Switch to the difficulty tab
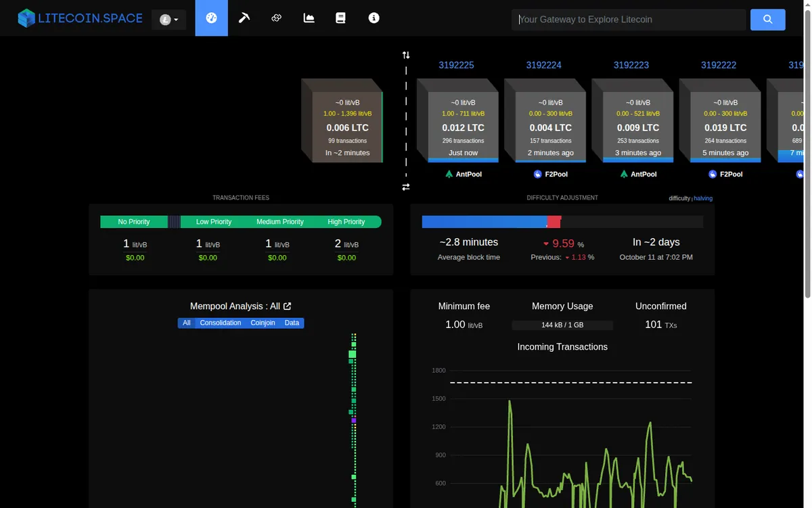 coord(679,198)
